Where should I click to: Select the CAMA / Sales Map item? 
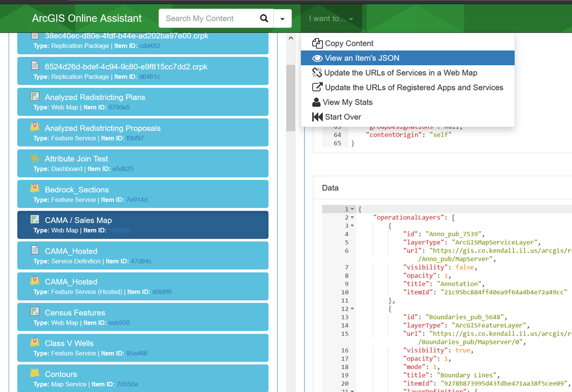[143, 225]
